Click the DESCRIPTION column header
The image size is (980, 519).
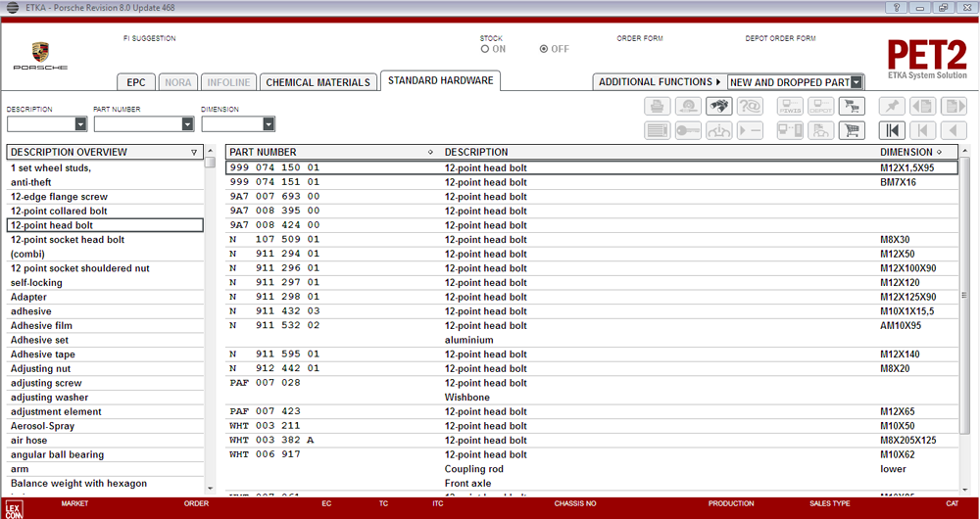coord(476,153)
